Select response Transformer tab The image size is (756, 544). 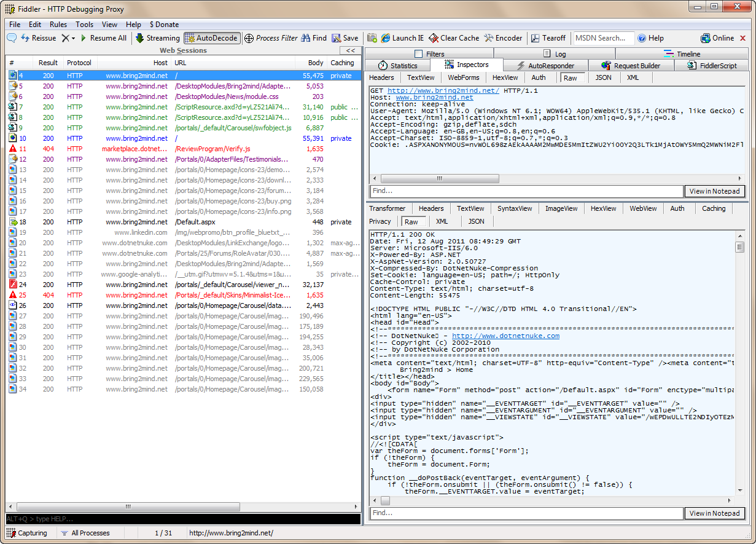pyautogui.click(x=388, y=208)
